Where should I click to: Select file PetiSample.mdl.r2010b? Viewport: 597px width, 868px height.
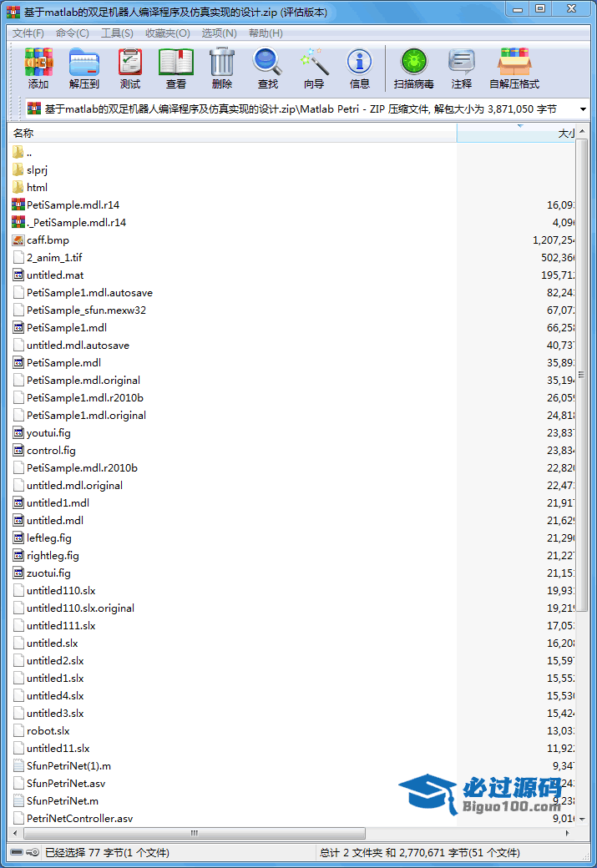[82, 467]
